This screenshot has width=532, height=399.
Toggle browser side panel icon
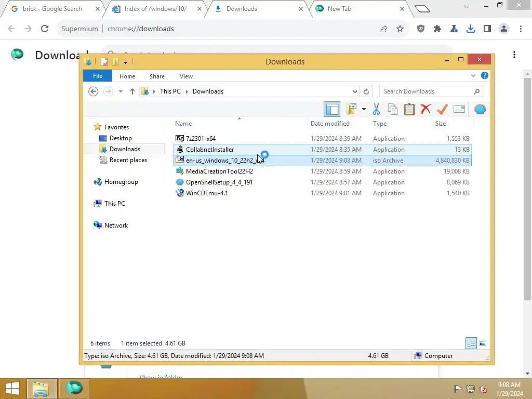[x=487, y=29]
